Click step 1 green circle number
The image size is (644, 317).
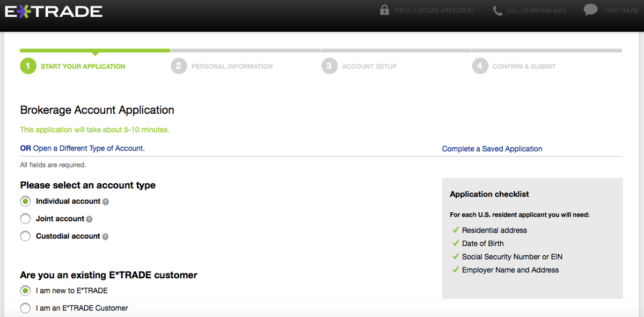click(x=28, y=66)
